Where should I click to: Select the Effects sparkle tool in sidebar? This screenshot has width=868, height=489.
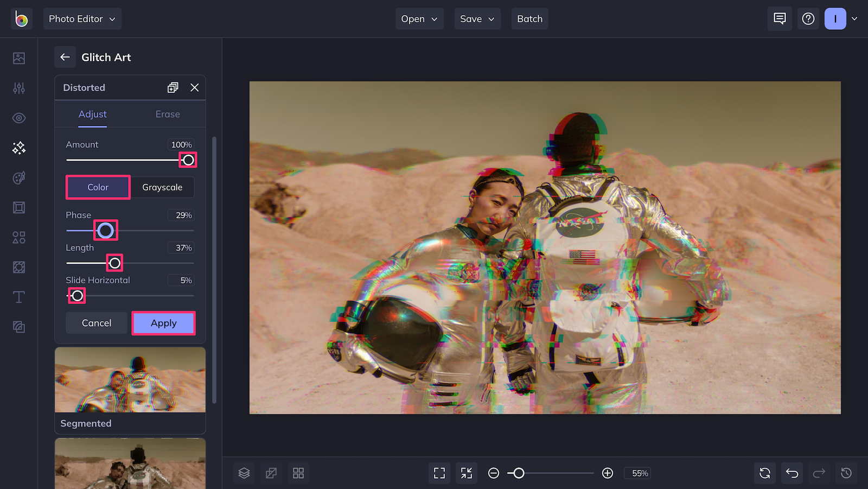18,148
